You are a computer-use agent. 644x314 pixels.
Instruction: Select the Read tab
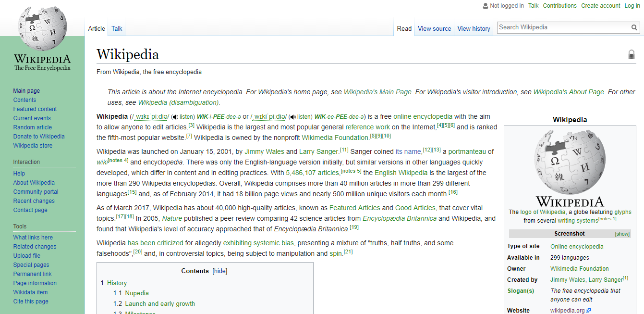click(404, 29)
